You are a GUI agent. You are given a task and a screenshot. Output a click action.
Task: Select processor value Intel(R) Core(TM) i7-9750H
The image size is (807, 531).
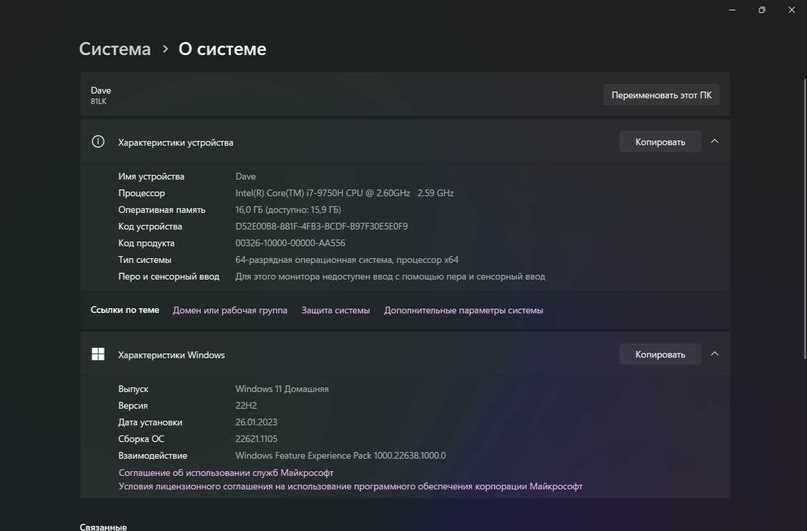[344, 193]
